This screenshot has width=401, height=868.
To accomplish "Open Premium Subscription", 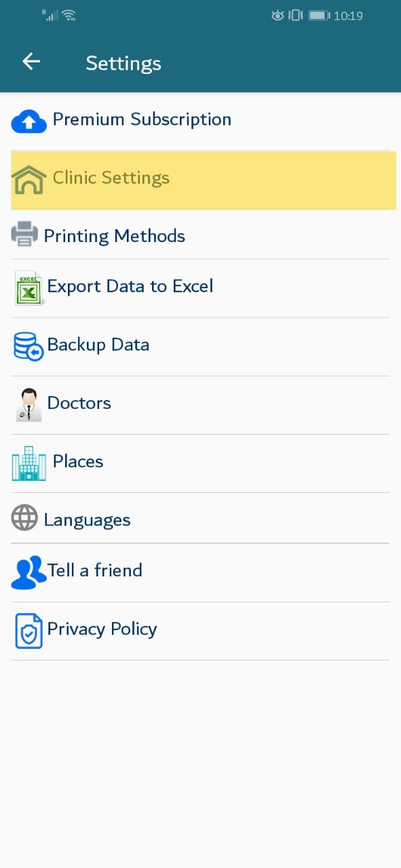I will (x=200, y=121).
